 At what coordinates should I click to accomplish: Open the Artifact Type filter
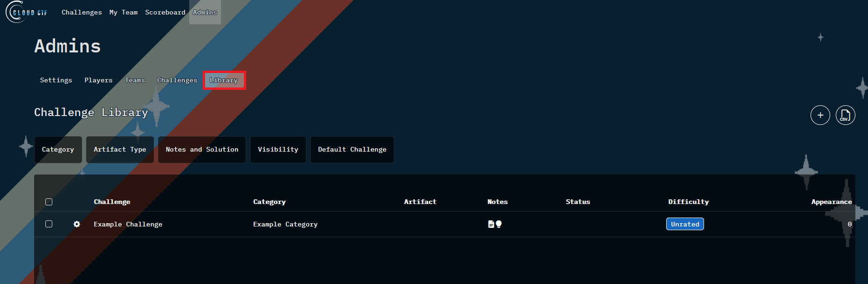click(120, 149)
